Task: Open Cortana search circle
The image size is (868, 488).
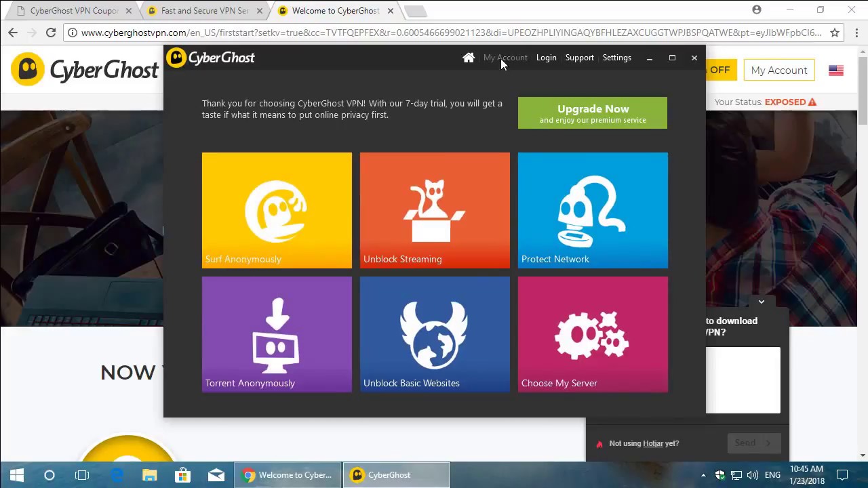Action: (49, 475)
